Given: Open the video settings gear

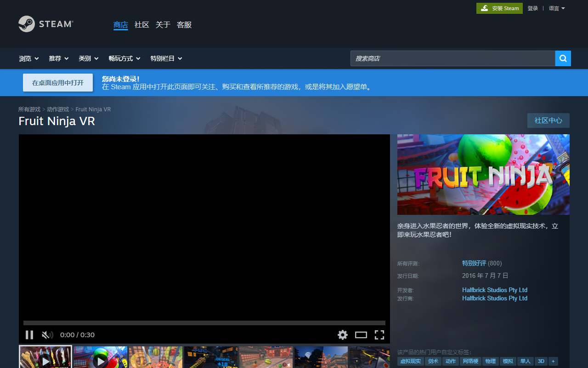Looking at the screenshot, I should [x=343, y=335].
